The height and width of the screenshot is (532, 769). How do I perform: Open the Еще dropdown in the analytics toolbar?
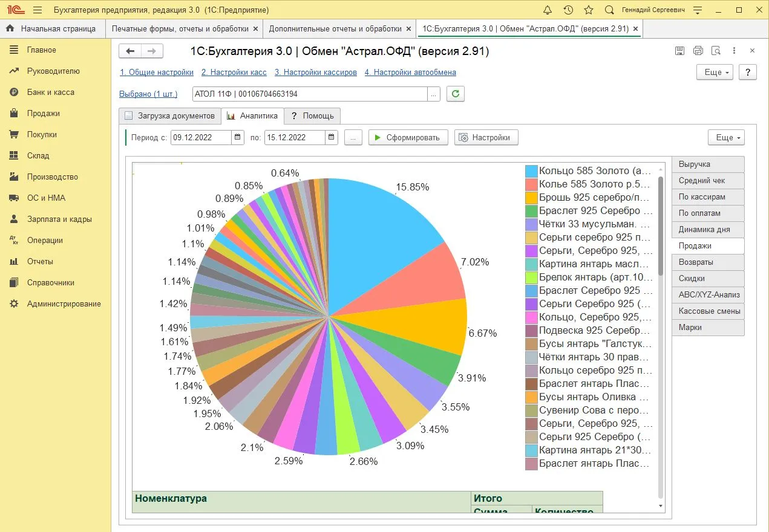click(726, 138)
